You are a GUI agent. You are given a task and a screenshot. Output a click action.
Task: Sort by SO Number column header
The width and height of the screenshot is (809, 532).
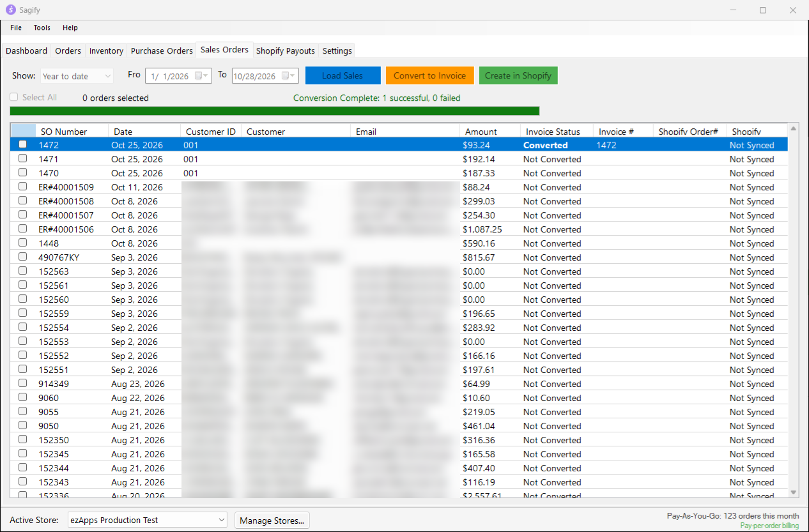72,132
